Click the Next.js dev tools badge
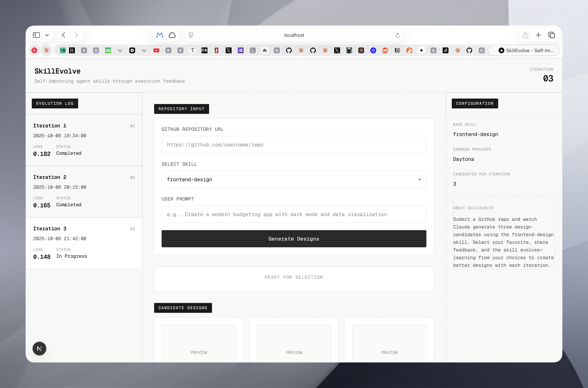 (39, 348)
